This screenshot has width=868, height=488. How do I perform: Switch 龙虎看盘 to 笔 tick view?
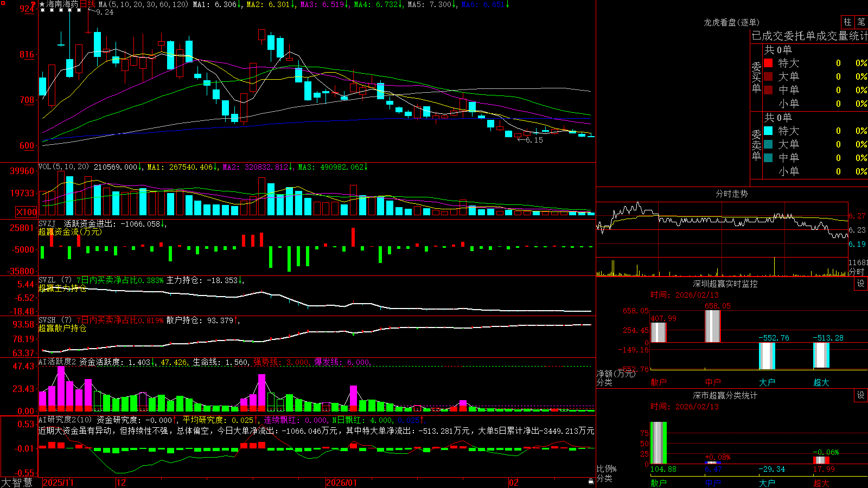861,22
